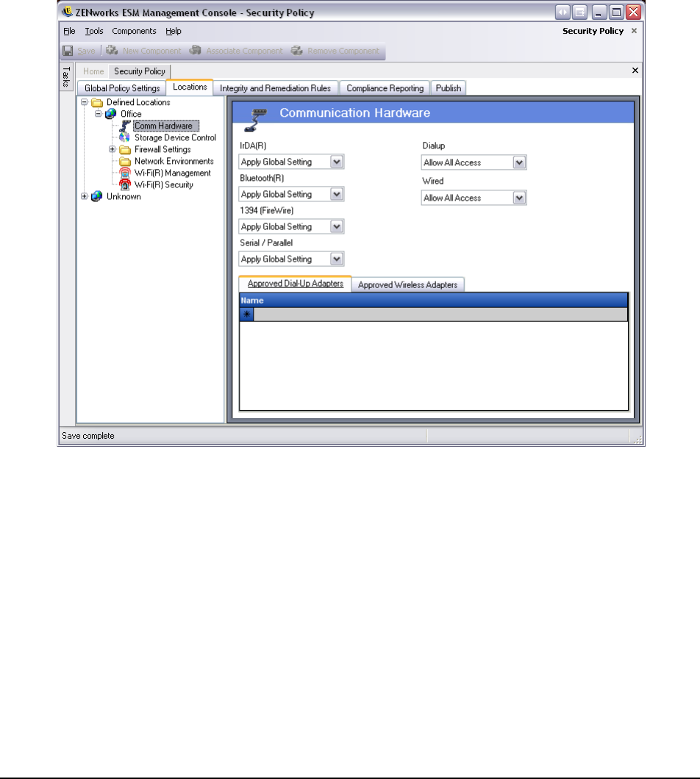Click Associate Component toolbar label

244,51
